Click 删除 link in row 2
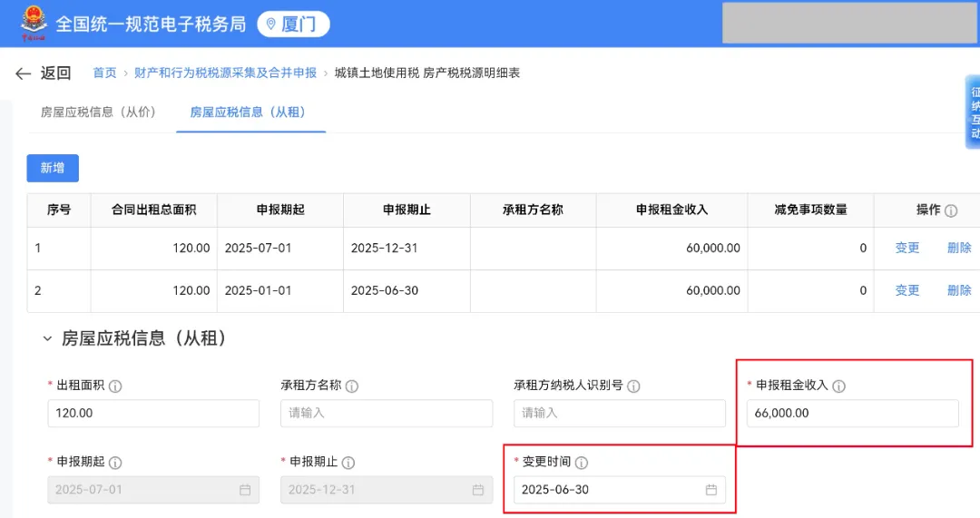980x518 pixels. click(959, 290)
